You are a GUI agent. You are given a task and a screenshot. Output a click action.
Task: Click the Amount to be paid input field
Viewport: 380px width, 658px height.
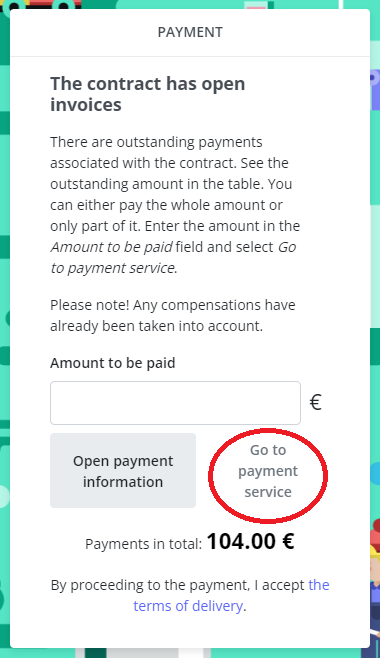click(175, 403)
